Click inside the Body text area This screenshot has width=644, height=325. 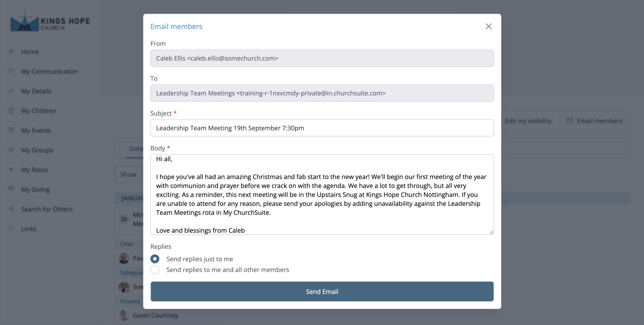point(322,194)
